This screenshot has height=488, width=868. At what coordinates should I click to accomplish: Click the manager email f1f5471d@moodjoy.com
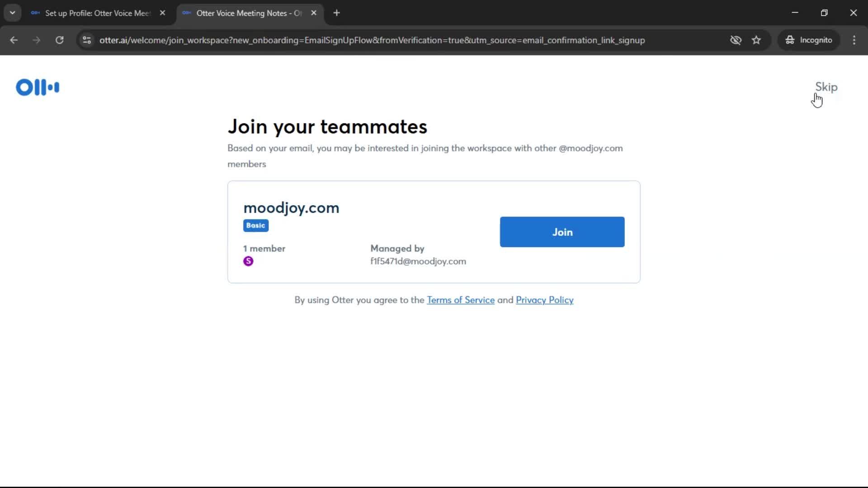(418, 261)
